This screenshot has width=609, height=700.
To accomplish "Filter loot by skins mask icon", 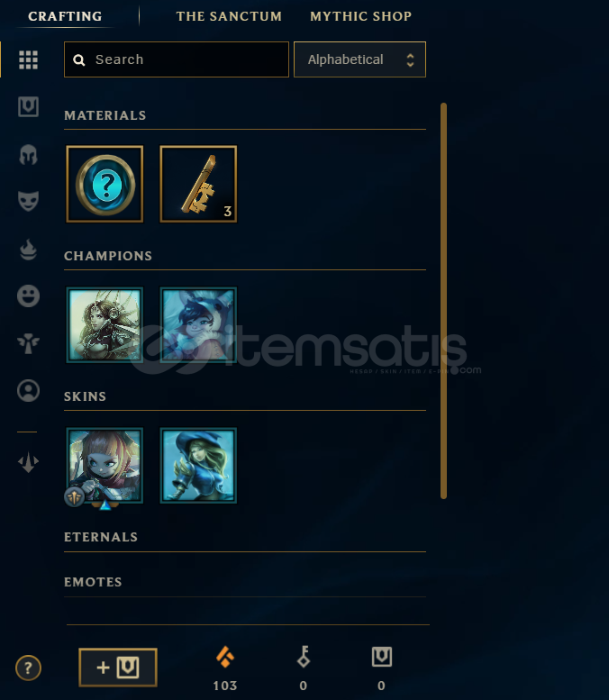I will (x=28, y=201).
